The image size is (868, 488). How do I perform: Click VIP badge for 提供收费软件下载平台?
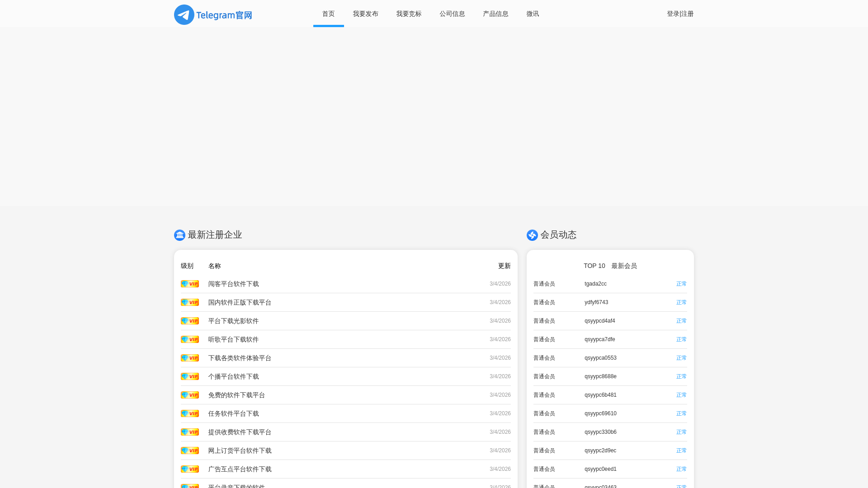coord(190,432)
